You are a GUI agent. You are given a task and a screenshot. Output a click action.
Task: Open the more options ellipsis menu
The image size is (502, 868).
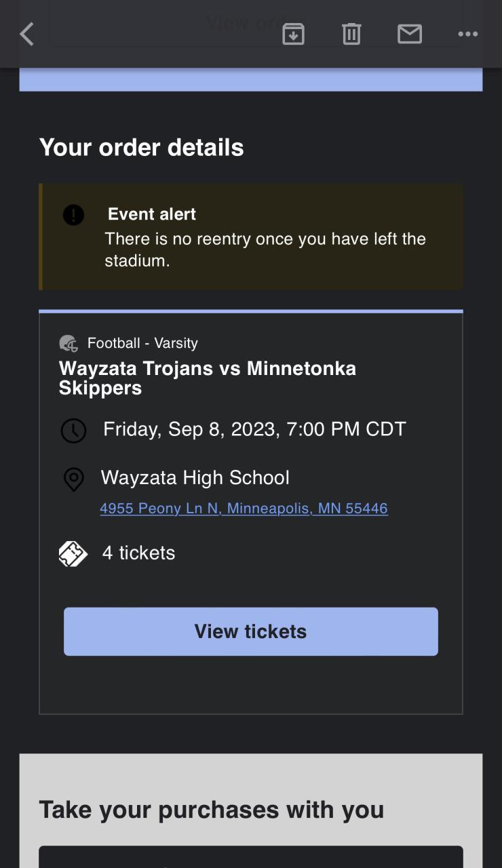[x=467, y=34]
